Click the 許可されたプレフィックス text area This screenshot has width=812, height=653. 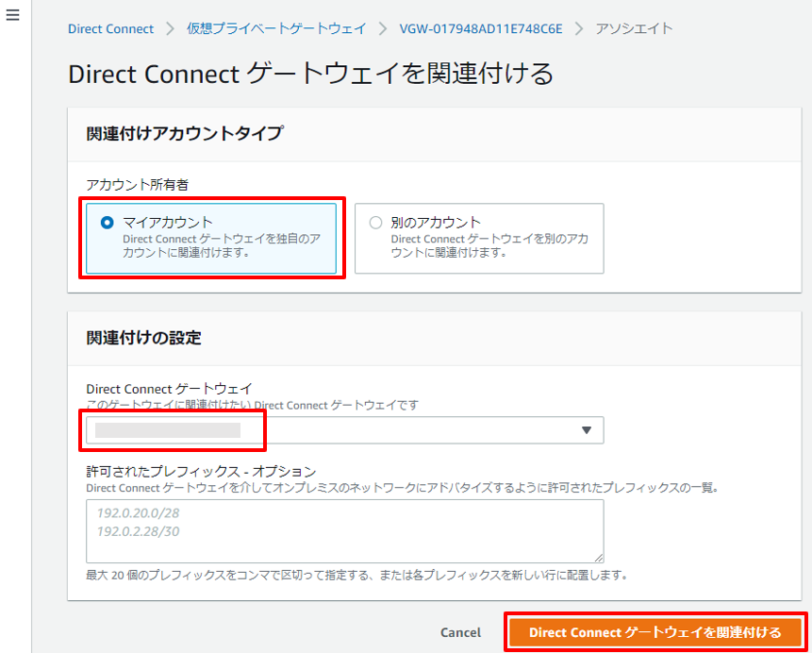point(345,531)
